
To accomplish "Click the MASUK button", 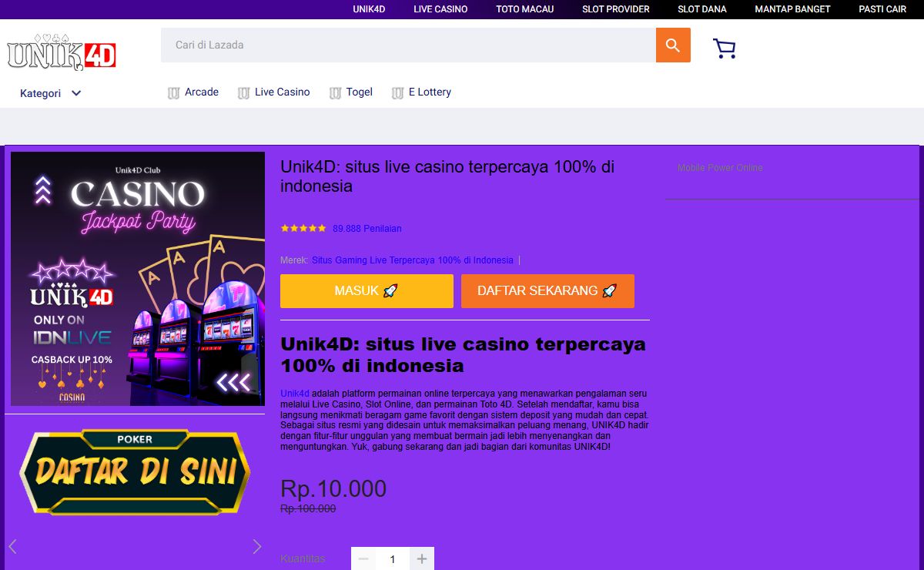I will [x=367, y=291].
